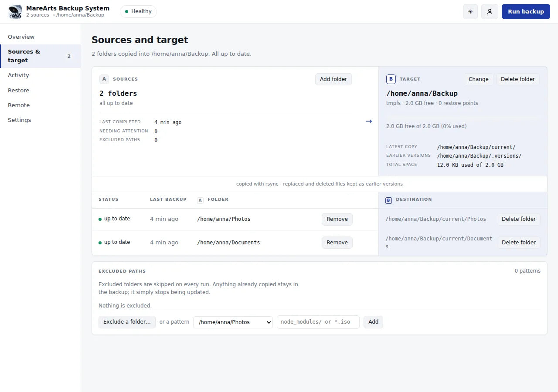Open the user account icon button
This screenshot has height=392, width=558.
point(490,12)
